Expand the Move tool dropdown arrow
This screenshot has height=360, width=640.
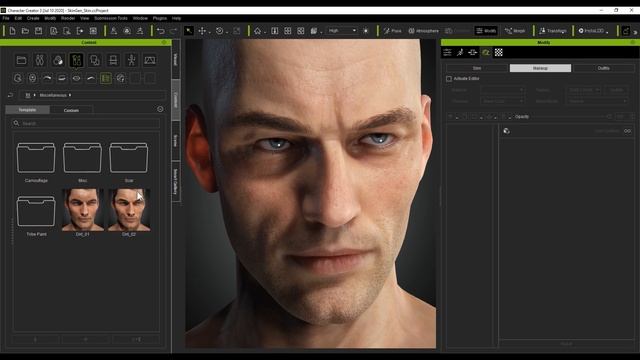[209, 32]
